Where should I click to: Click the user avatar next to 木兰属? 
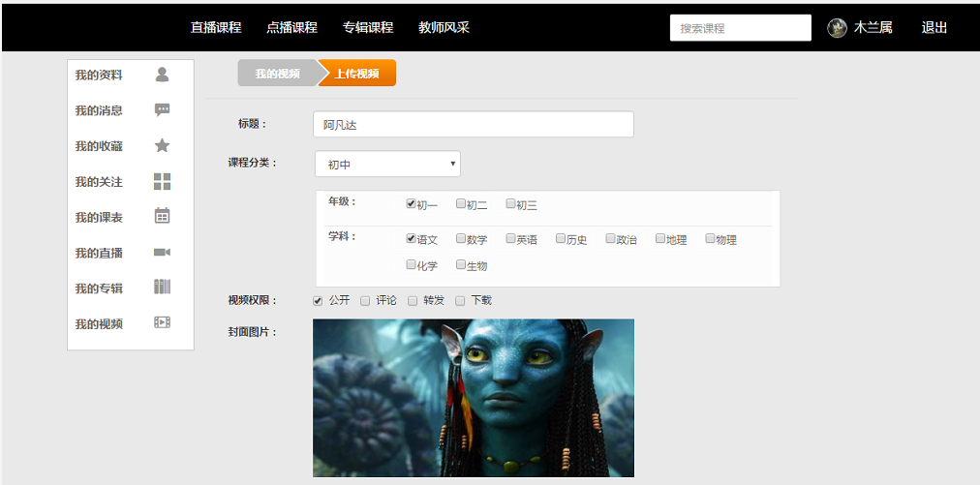[837, 27]
